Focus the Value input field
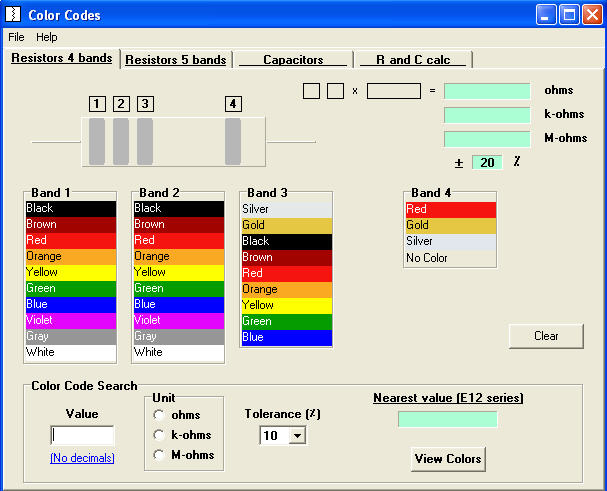Viewport: 607px width, 491px height. pyautogui.click(x=82, y=436)
